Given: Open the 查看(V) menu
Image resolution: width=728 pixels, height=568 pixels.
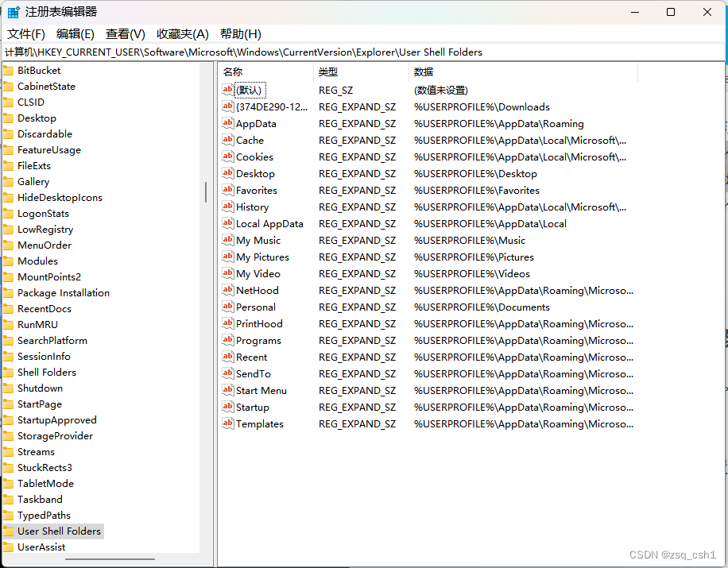Looking at the screenshot, I should [x=126, y=34].
